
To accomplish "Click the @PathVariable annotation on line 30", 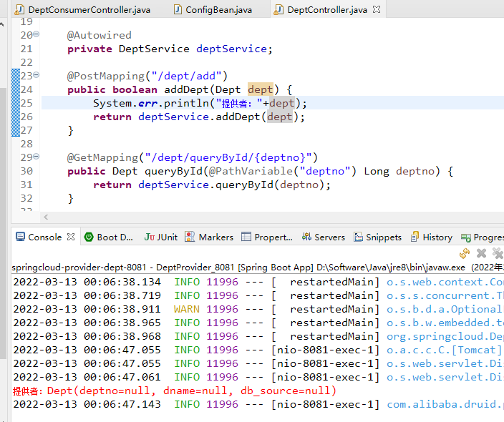I will coord(251,171).
